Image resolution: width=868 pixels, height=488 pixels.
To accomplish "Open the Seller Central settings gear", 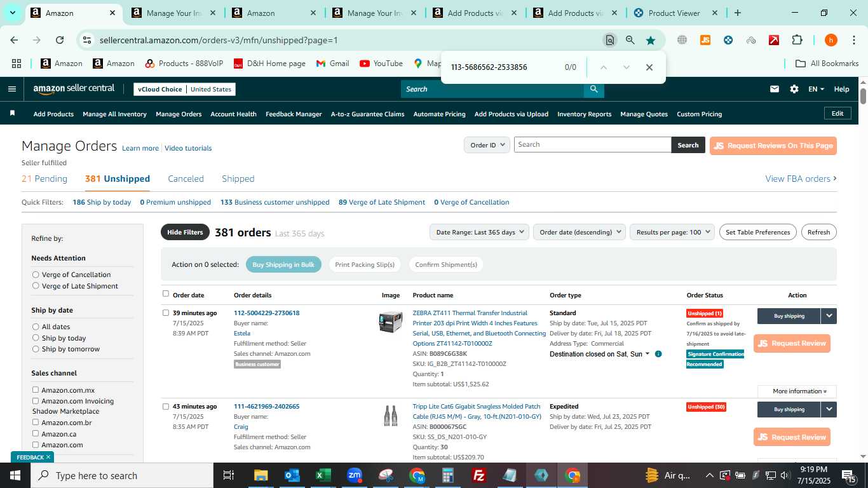I will tap(794, 89).
